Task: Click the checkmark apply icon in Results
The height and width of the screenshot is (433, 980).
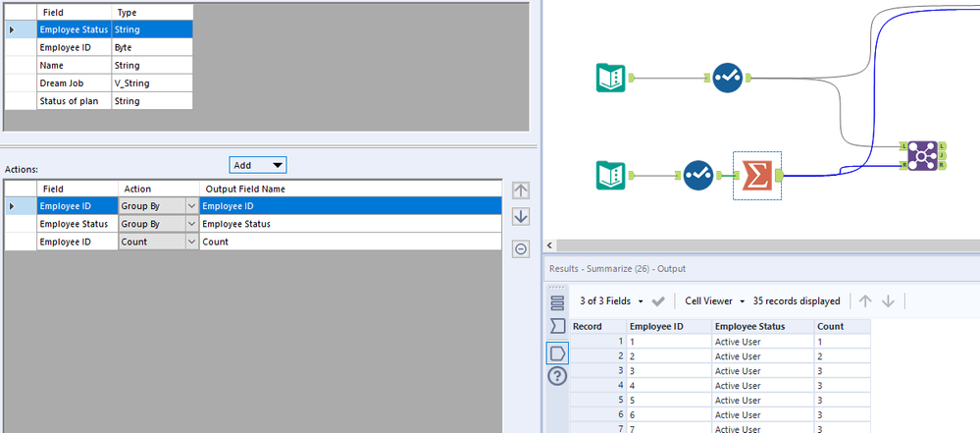Action: coord(658,301)
